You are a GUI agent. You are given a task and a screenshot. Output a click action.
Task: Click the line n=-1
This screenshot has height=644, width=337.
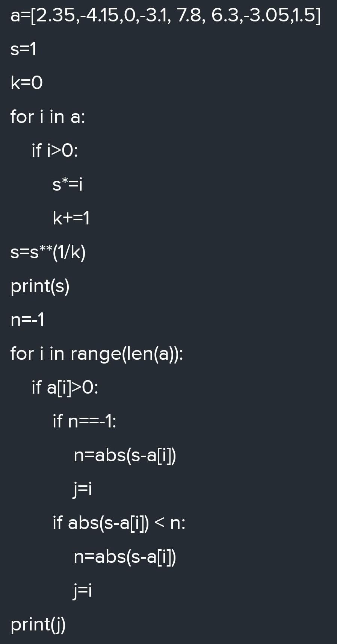(28, 320)
